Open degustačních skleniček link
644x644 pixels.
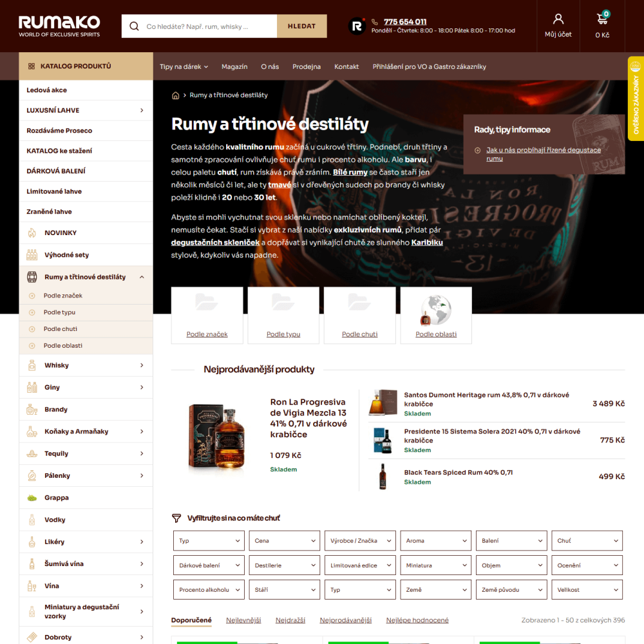coord(215,242)
